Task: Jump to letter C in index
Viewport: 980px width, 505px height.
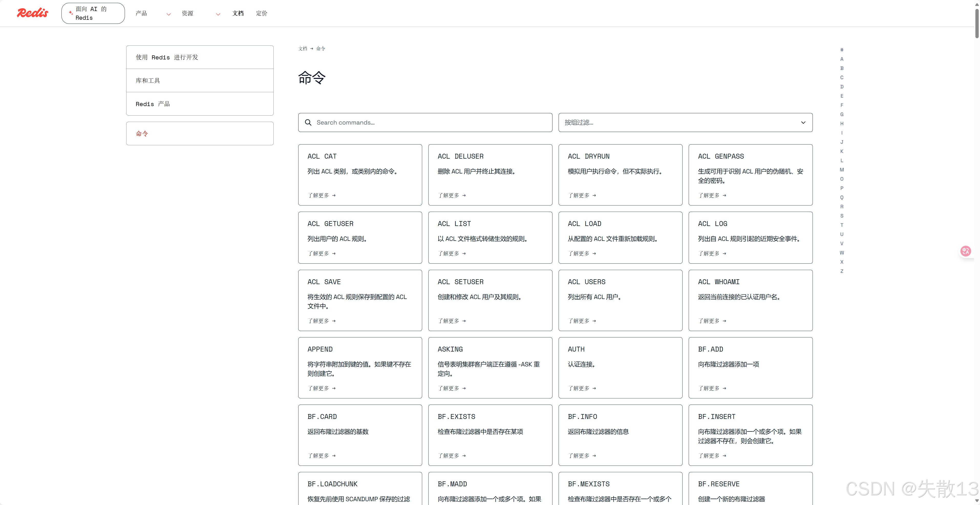Action: [x=841, y=78]
